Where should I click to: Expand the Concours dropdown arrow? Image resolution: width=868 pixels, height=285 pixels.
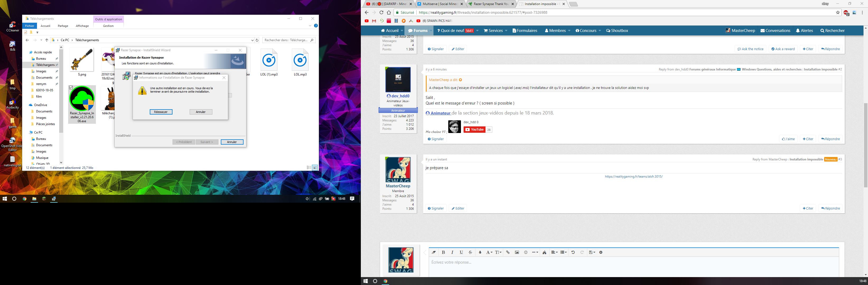tap(600, 31)
